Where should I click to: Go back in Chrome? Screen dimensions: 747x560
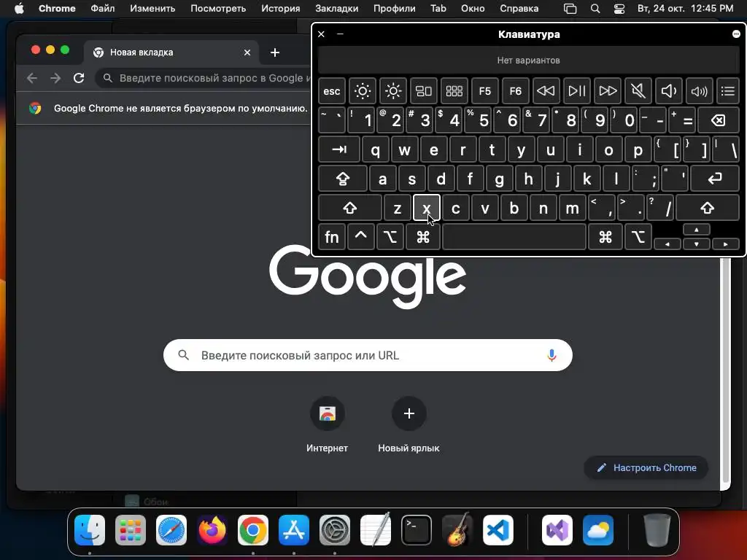(x=32, y=78)
